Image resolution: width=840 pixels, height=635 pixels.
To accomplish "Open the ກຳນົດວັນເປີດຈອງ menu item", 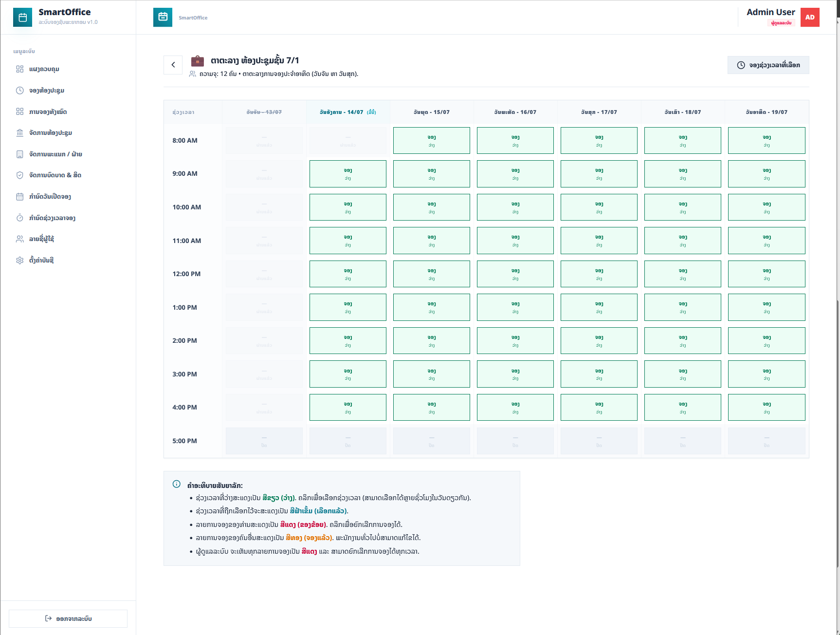I will [x=68, y=197].
